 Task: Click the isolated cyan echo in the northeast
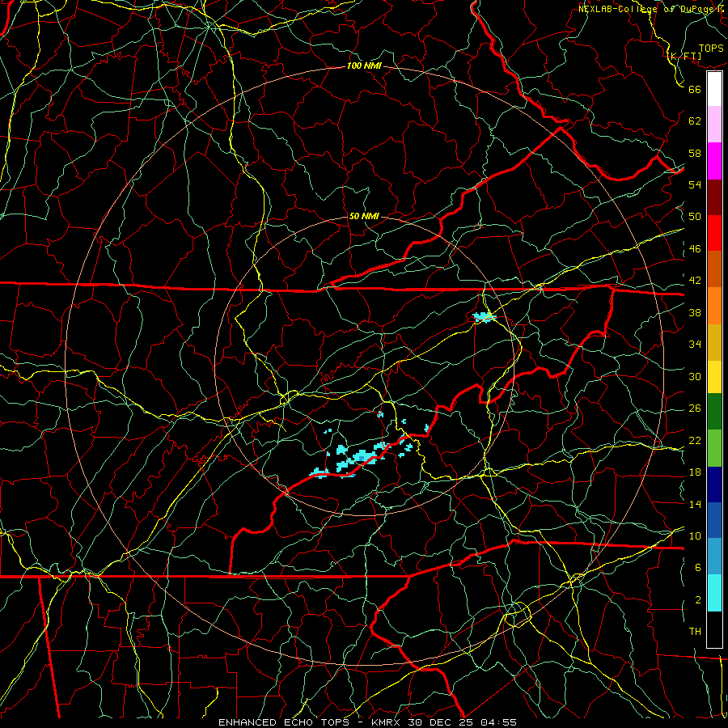coord(484,318)
